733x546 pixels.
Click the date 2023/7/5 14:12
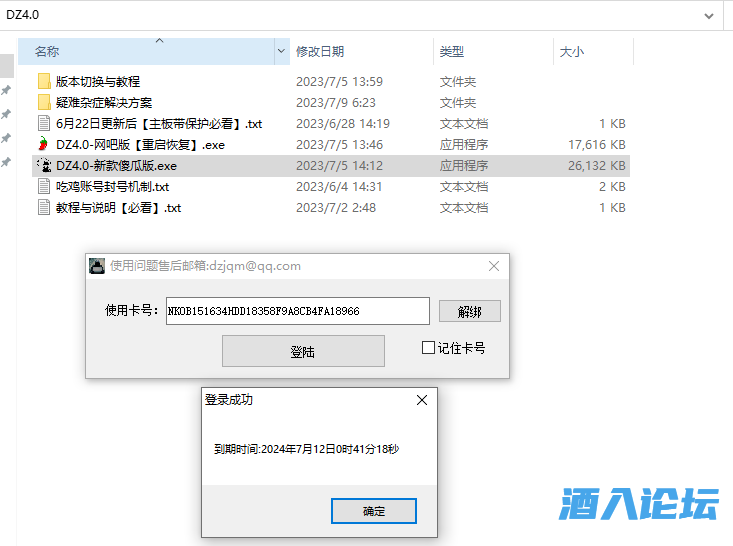pyautogui.click(x=339, y=166)
